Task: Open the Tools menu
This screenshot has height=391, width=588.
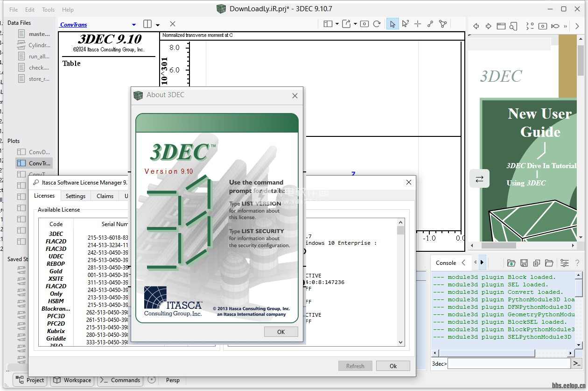Action: pyautogui.click(x=48, y=9)
